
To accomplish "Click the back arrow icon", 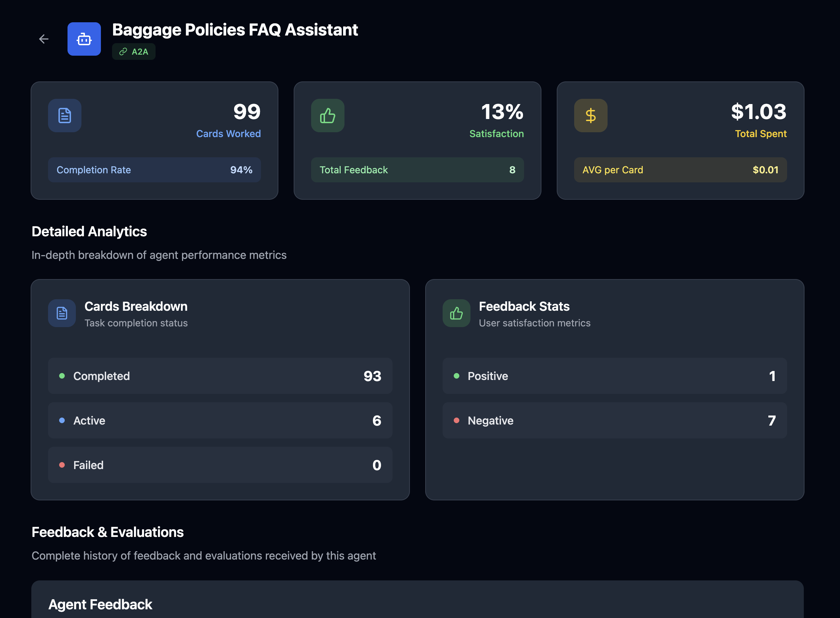I will [44, 39].
